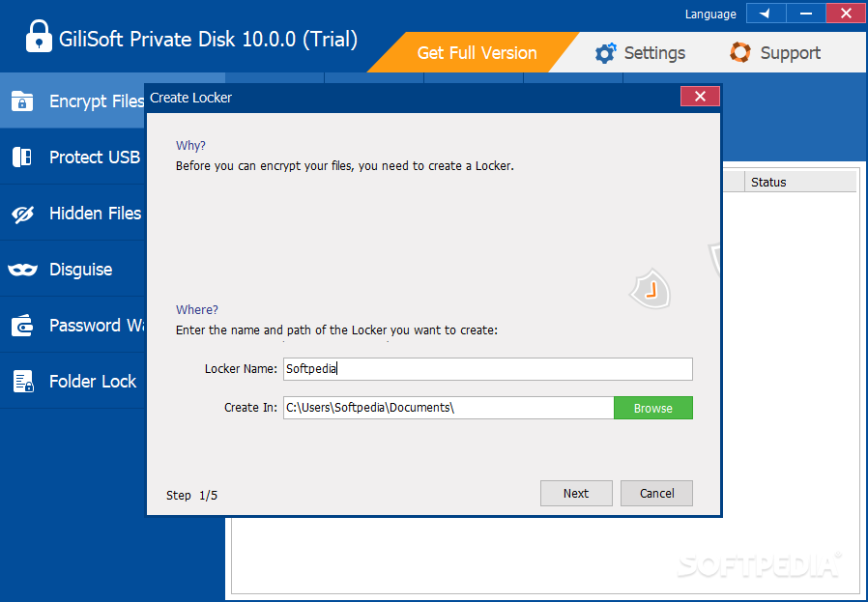This screenshot has height=602, width=868.
Task: Open the Disguise section
Action: pyautogui.click(x=73, y=269)
